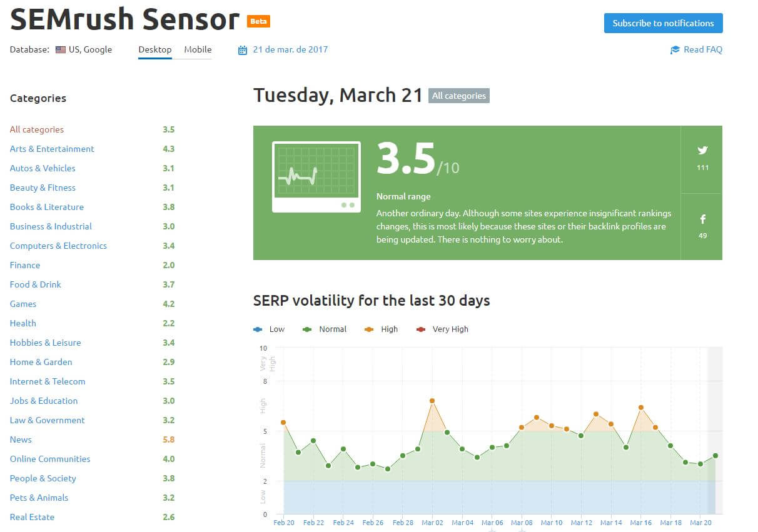
Task: Click the heartbeat monitor graphic in score panel
Action: pyautogui.click(x=316, y=177)
